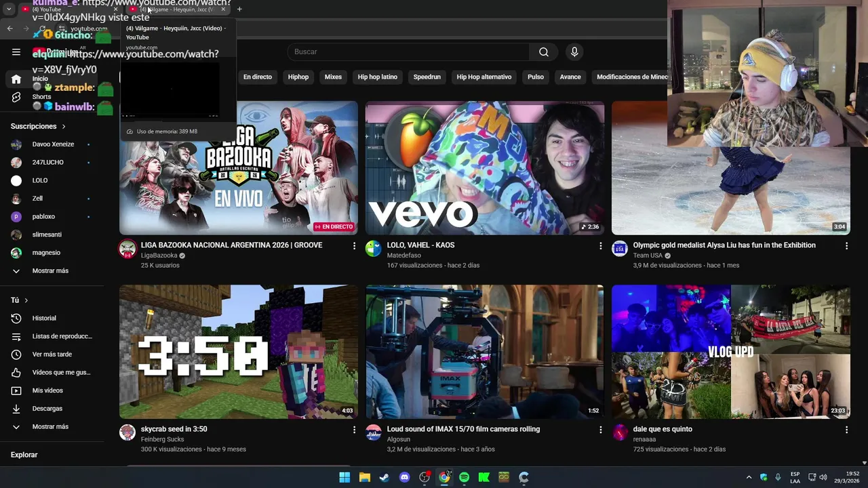Image resolution: width=868 pixels, height=488 pixels.
Task: Open Discord from the taskbar
Action: coord(405,477)
